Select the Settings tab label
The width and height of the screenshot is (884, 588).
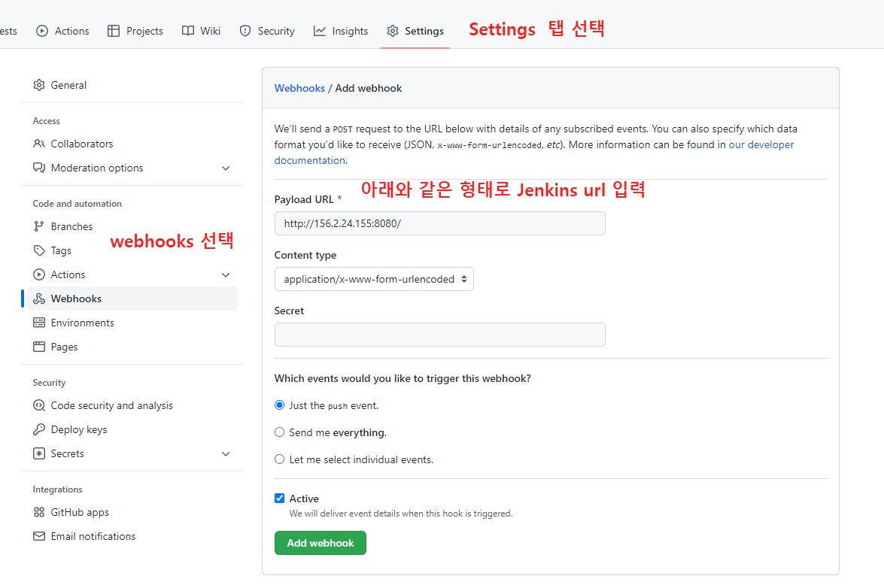pyautogui.click(x=424, y=31)
